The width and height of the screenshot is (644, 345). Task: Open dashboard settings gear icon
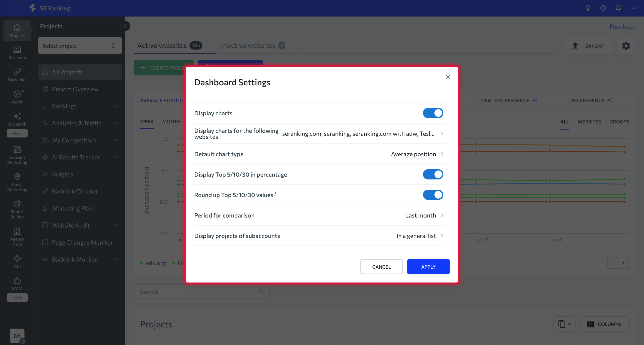click(626, 46)
